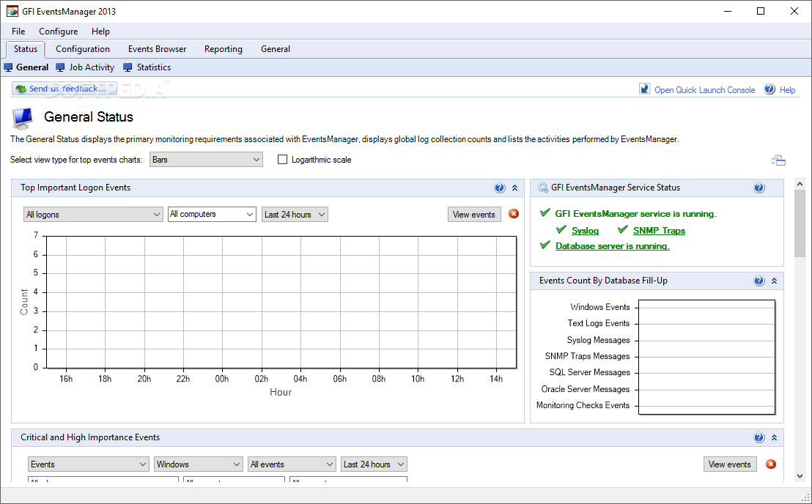812x504 pixels.
Task: Open the Job Activity sub-view
Action: (x=92, y=67)
